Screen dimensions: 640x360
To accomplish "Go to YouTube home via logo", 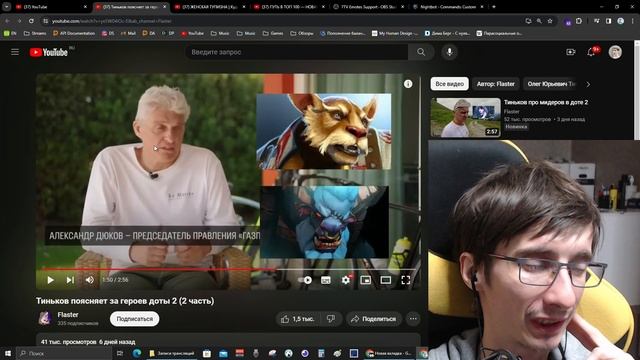I will coord(49,52).
